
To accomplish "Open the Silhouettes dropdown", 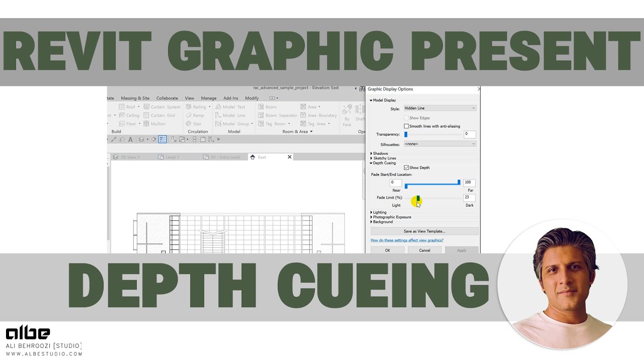I will click(440, 144).
